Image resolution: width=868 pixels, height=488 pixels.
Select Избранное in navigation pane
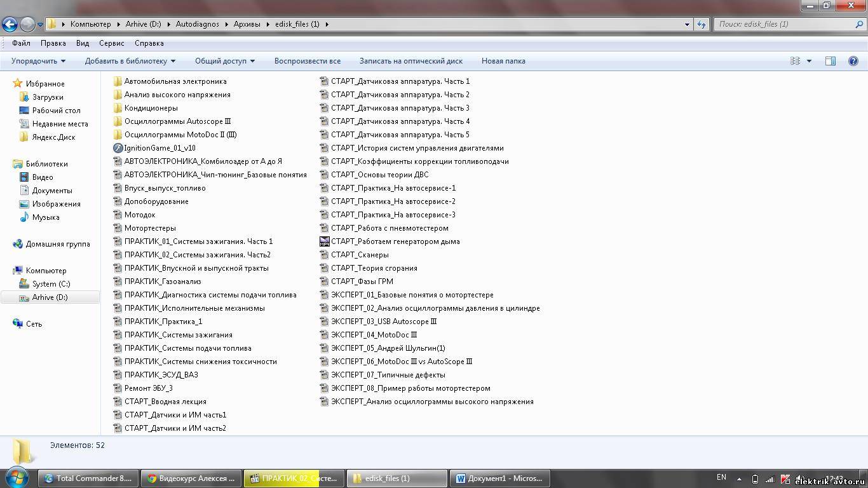tap(45, 84)
